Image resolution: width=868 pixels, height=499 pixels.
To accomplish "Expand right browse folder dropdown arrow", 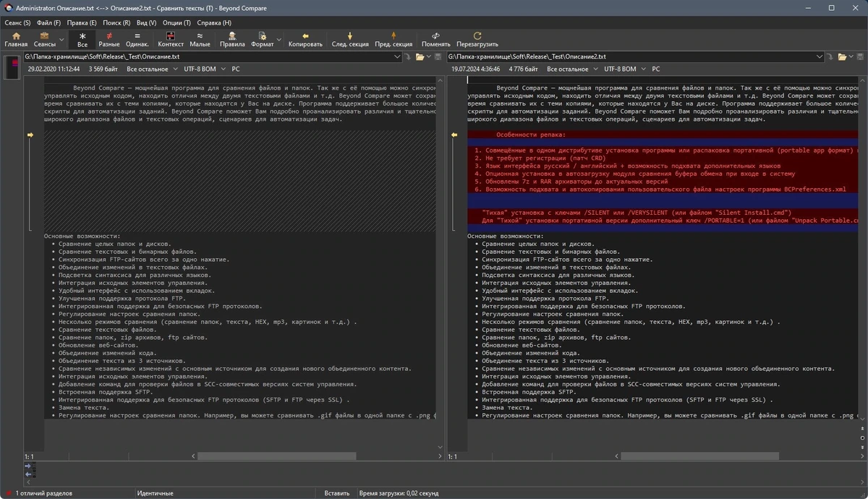I will click(851, 56).
